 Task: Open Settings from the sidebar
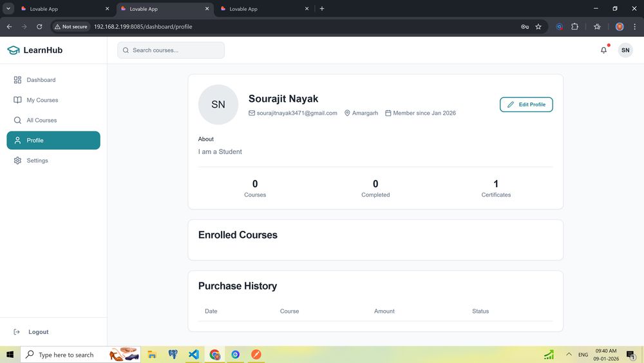37,161
